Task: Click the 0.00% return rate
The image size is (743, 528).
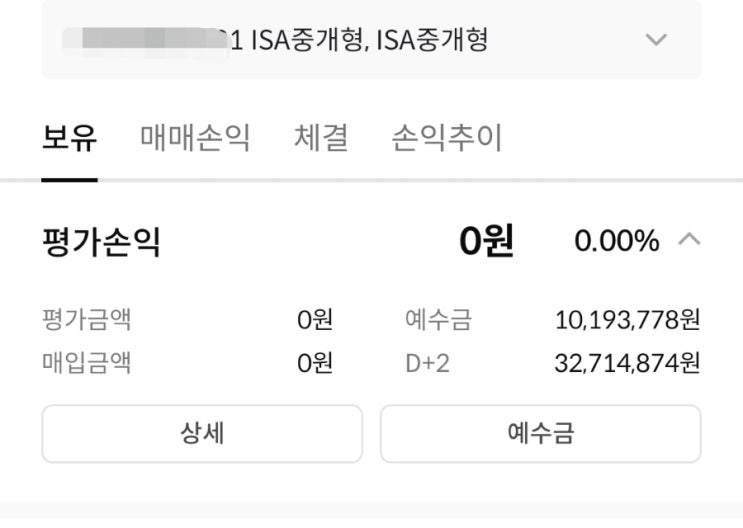Action: [616, 241]
